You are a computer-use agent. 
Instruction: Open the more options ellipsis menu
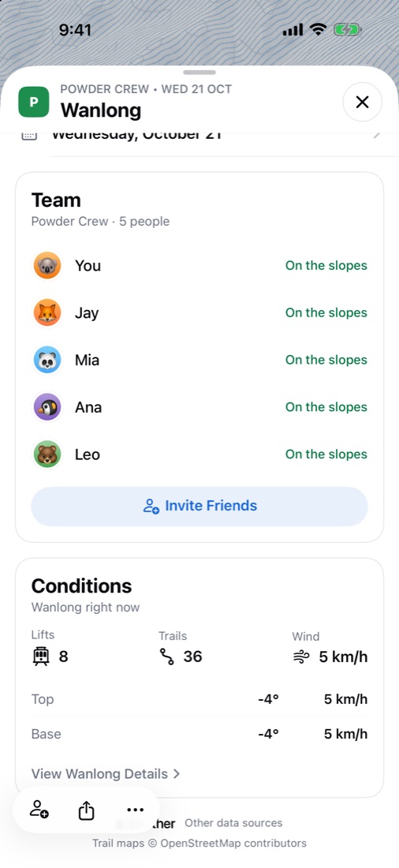pyautogui.click(x=135, y=810)
